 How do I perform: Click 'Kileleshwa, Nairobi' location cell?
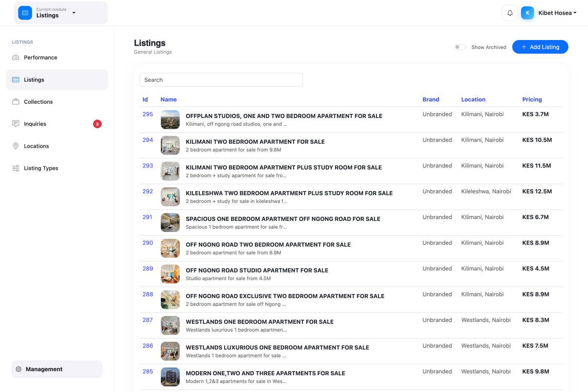click(x=486, y=192)
